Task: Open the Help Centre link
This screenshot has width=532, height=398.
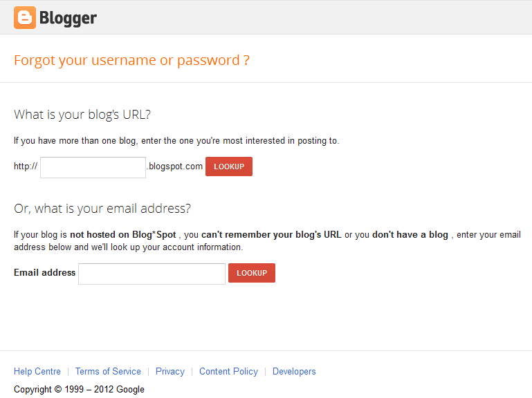Action: click(37, 371)
